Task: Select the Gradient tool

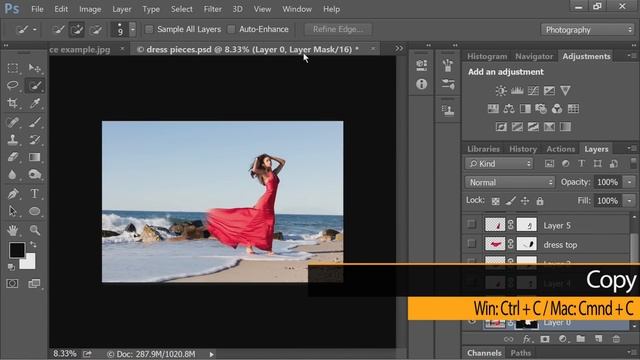Action: pyautogui.click(x=35, y=157)
